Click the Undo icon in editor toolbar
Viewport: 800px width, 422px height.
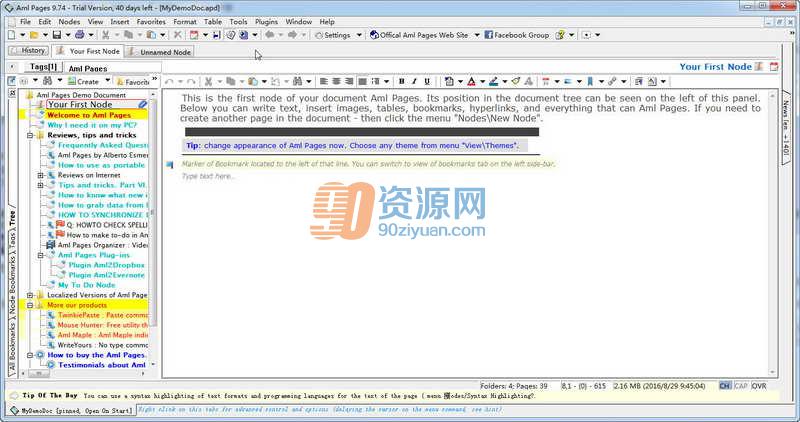click(x=169, y=81)
